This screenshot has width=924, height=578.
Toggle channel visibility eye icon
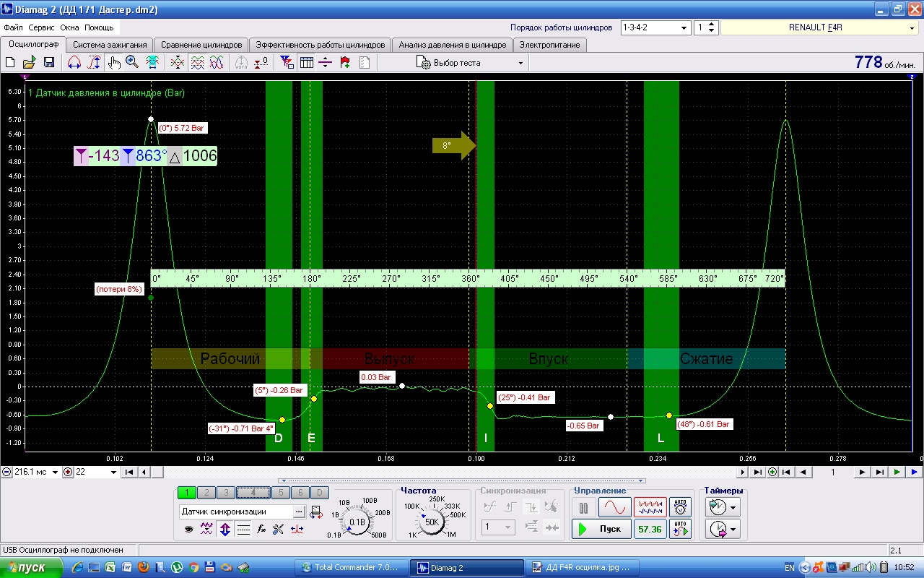coord(188,530)
